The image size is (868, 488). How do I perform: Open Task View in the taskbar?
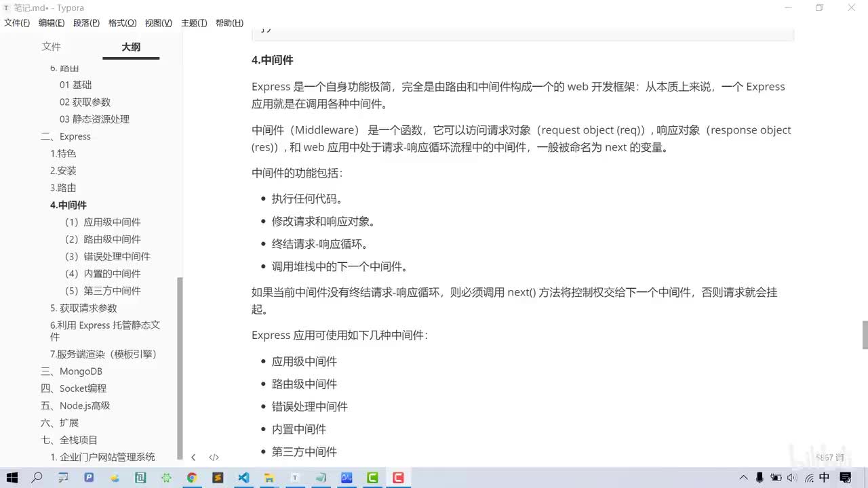click(x=63, y=478)
